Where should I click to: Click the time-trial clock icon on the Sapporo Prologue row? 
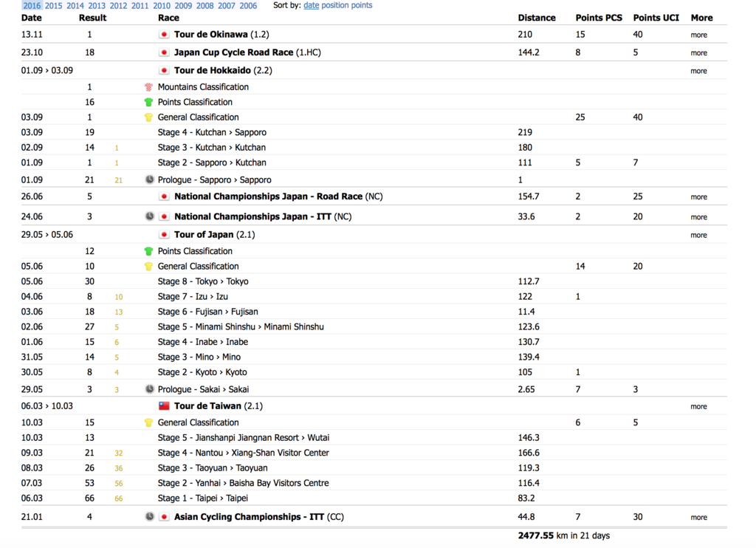149,179
